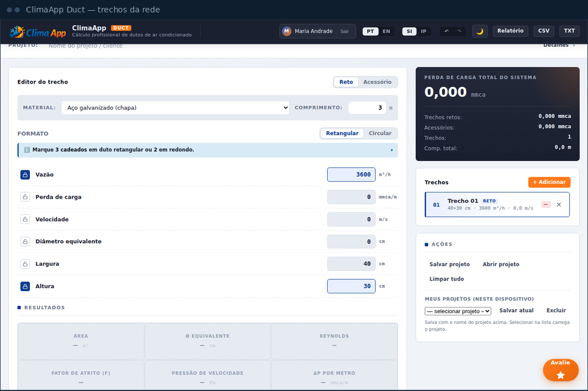This screenshot has height=391, width=588.
Task: Toggle dark mode moon icon
Action: click(x=480, y=31)
